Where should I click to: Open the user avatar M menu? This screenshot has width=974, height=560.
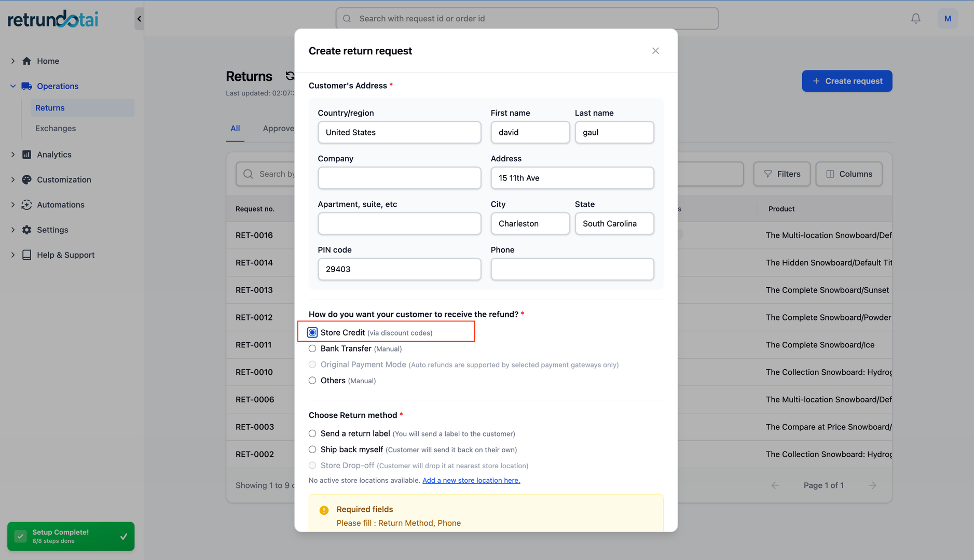(x=947, y=19)
